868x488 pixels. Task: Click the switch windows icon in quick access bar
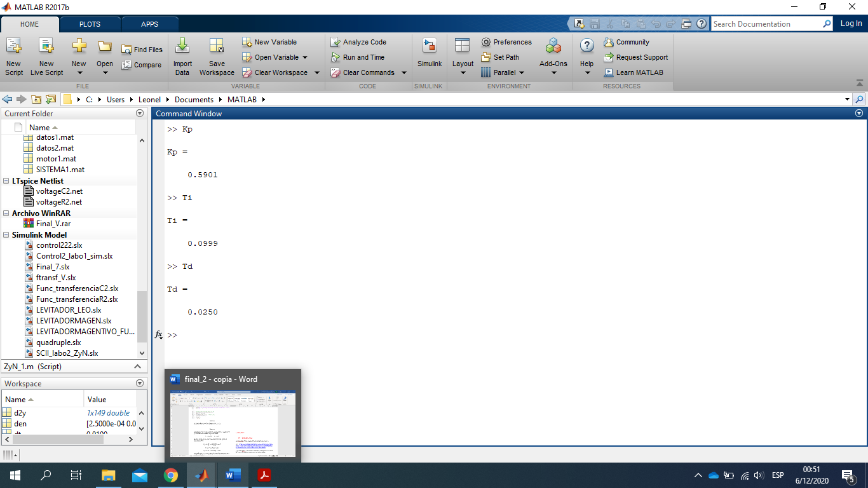tap(686, 24)
